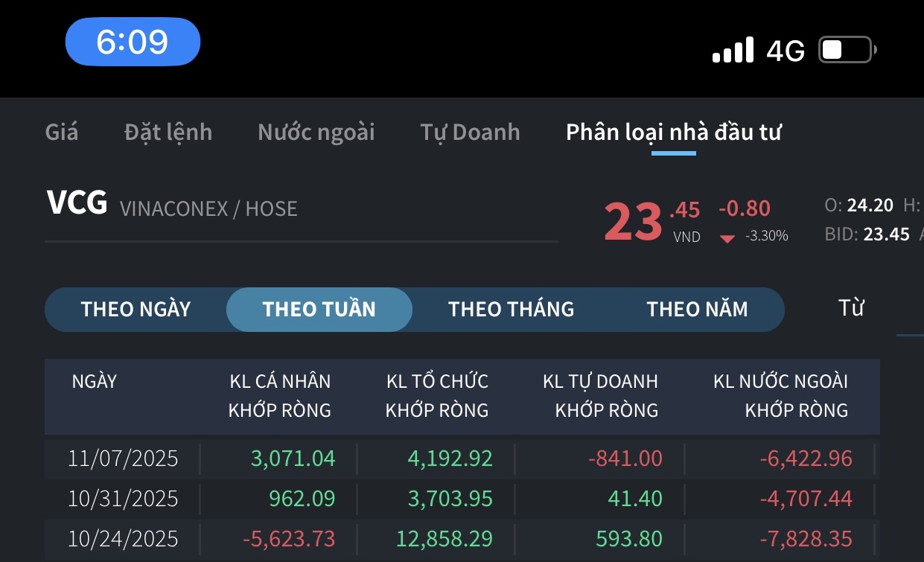Viewport: 924px width, 562px height.
Task: Sort by KL CÁ NHÂN KHỚP RÒNG column
Action: [x=279, y=395]
